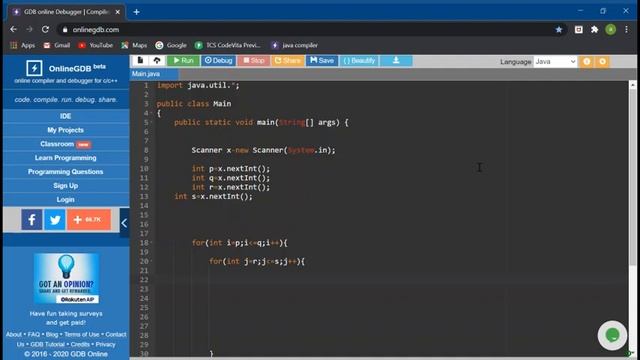Reload the page with the browser refresh icon
The height and width of the screenshot is (360, 640).
click(45, 29)
